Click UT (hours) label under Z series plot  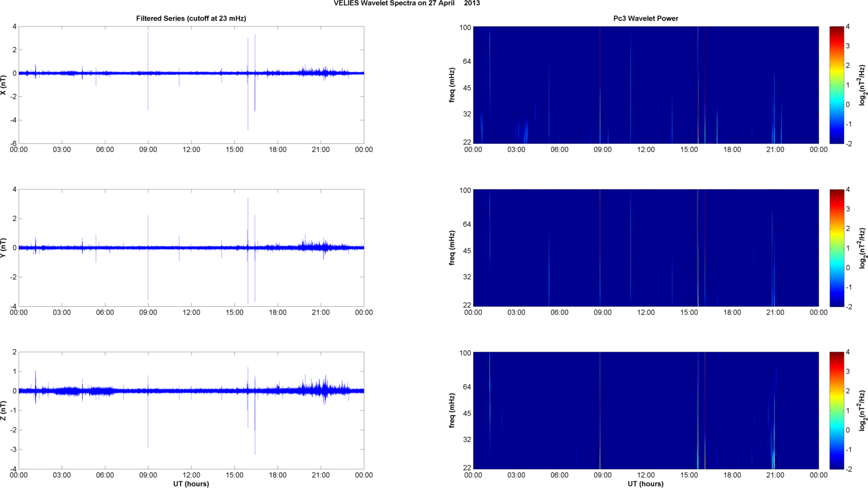[191, 484]
